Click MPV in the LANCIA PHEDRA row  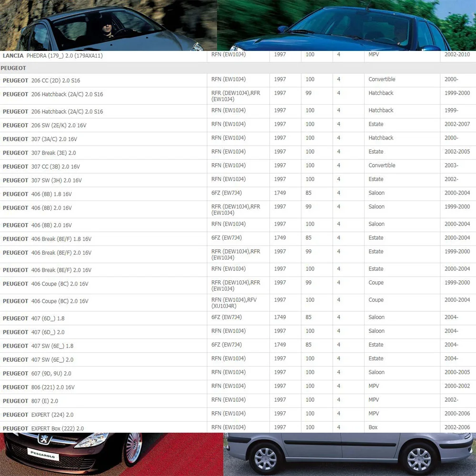click(x=374, y=54)
